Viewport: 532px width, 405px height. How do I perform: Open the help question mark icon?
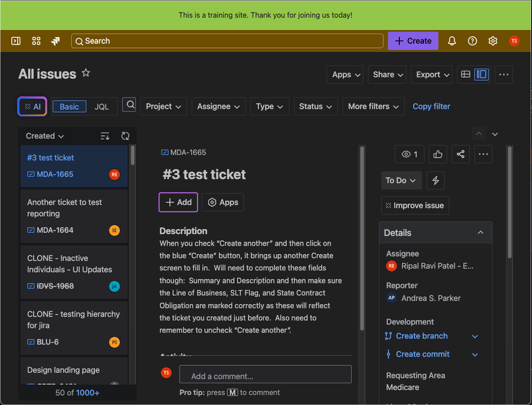click(472, 41)
